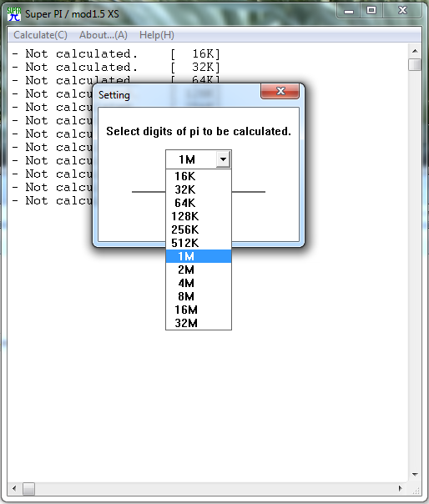The image size is (429, 504).
Task: Pick the 2M digits option
Action: 199,270
